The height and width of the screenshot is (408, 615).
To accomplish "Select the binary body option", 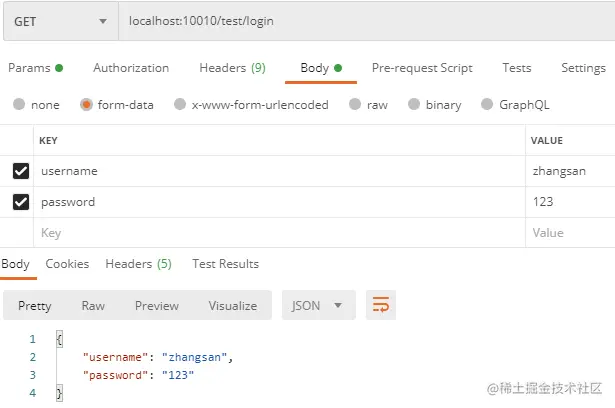I will (414, 104).
